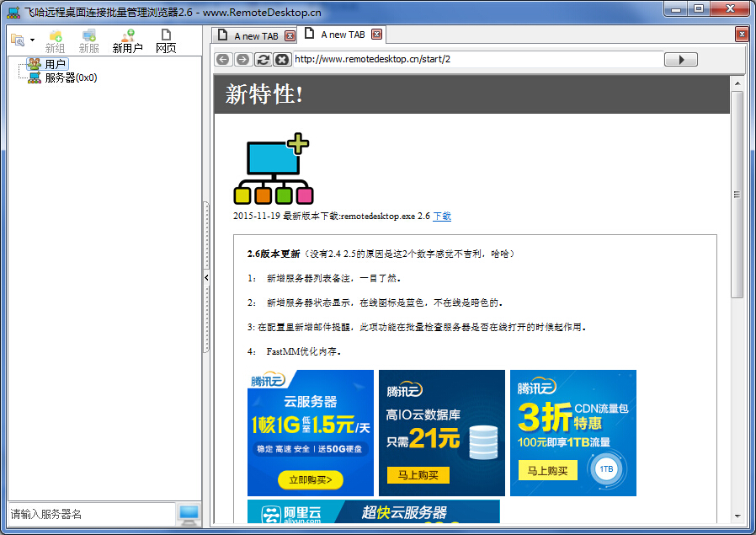
Task: Click the Refresh icon in the browser toolbar
Action: 264,59
